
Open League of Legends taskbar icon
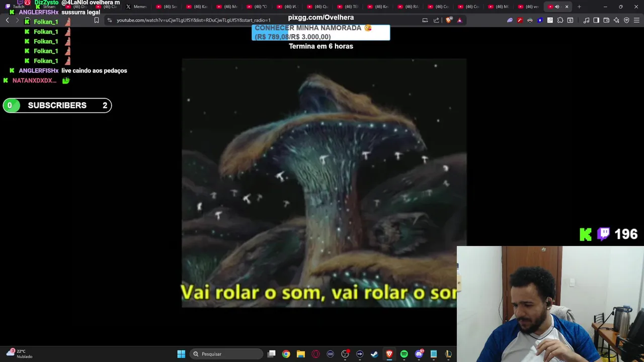pyautogui.click(x=448, y=354)
